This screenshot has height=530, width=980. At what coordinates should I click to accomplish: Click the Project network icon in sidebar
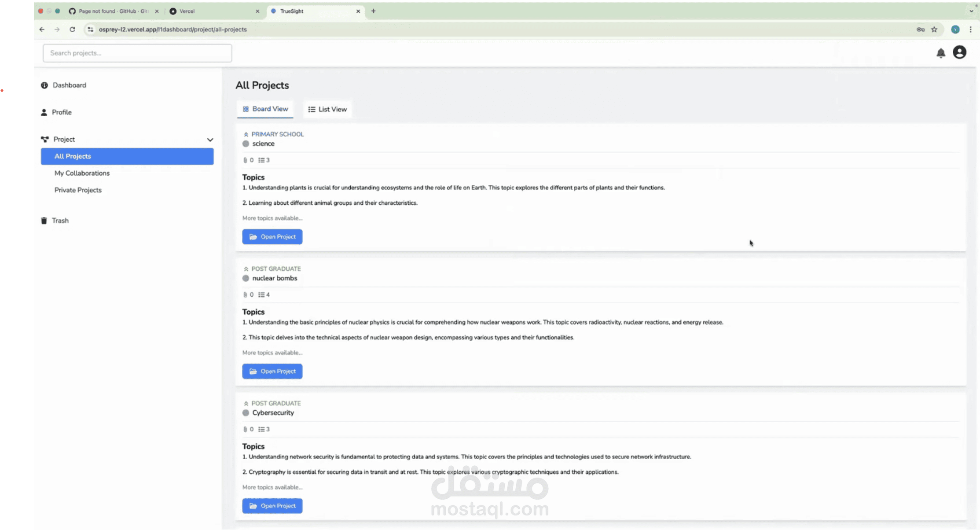44,140
